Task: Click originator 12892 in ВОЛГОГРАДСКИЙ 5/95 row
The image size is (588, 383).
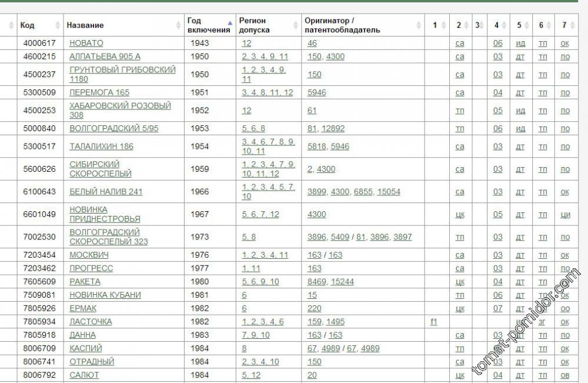Action: (333, 128)
